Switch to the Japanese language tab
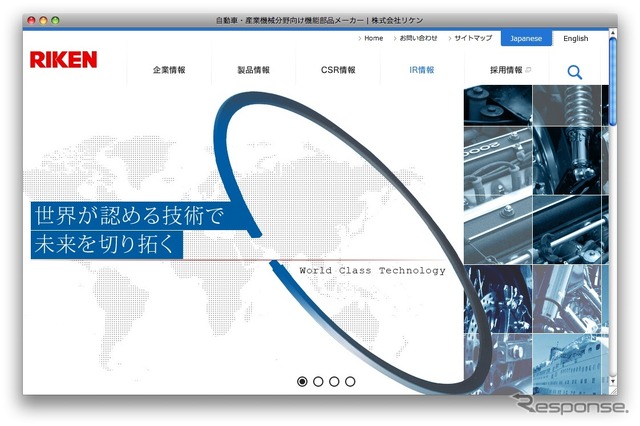Viewport: 640px width, 426px height. (x=526, y=38)
